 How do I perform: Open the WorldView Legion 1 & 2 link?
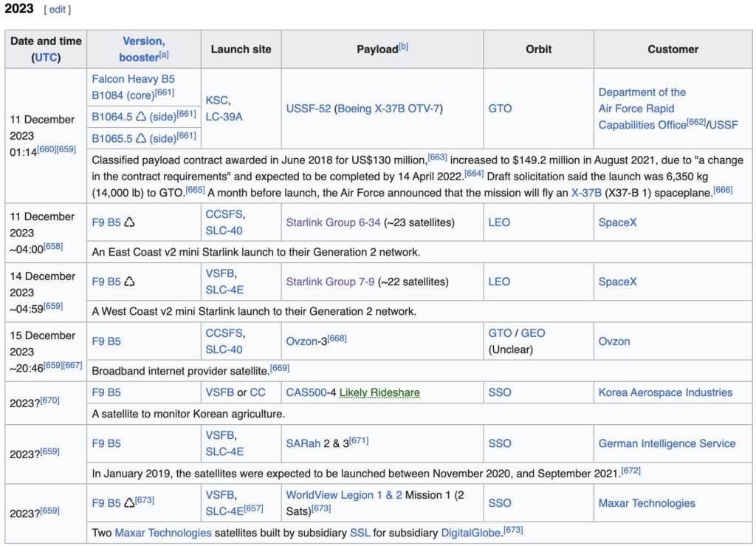coord(344,495)
